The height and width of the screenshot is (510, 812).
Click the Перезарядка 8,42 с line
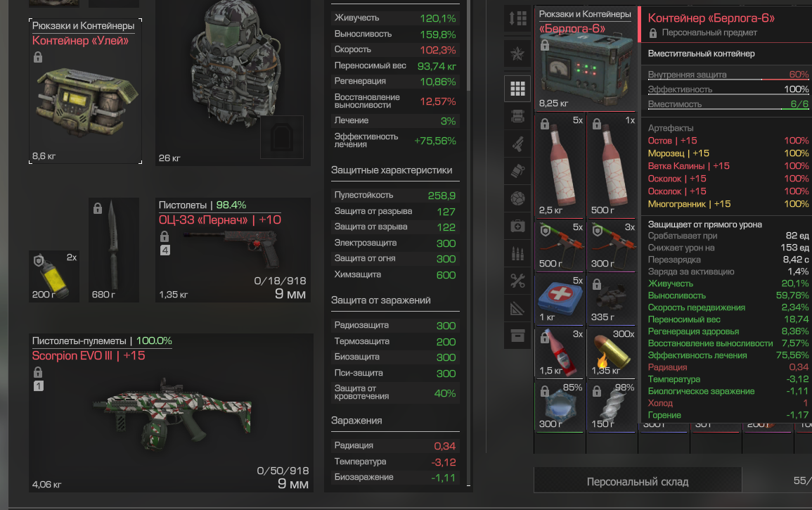click(x=728, y=260)
